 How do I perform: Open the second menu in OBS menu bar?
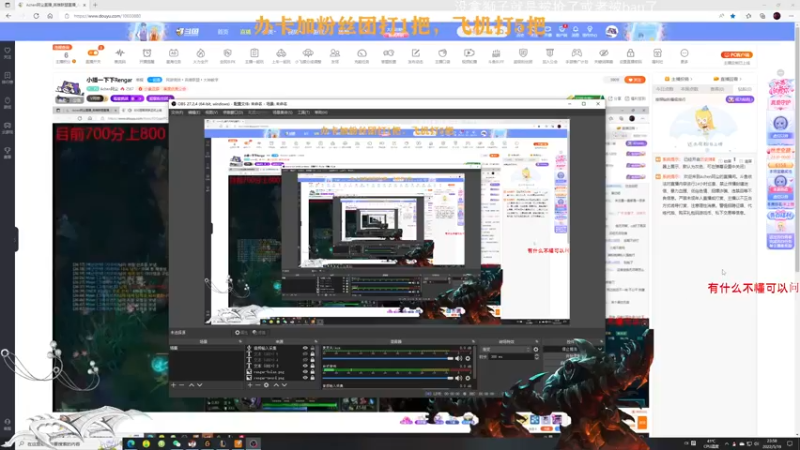(x=194, y=112)
